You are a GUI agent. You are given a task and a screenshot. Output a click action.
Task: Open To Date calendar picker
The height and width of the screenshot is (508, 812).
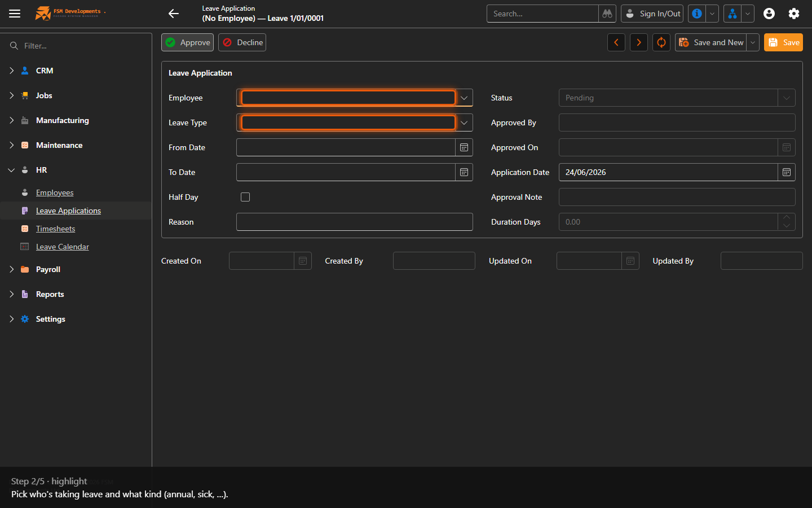click(x=464, y=172)
